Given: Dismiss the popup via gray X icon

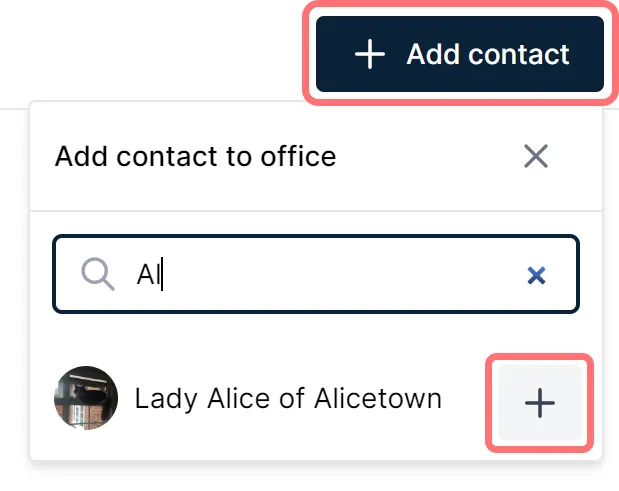Looking at the screenshot, I should pyautogui.click(x=536, y=156).
